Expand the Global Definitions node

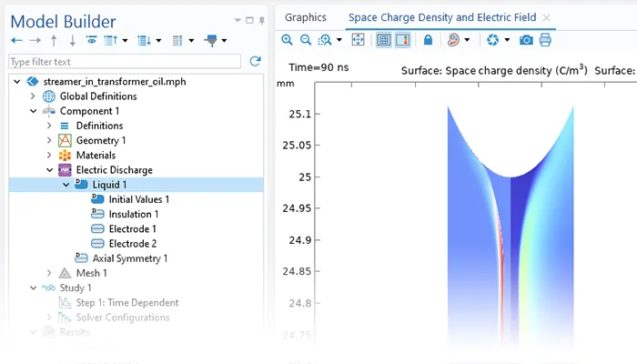click(x=34, y=96)
